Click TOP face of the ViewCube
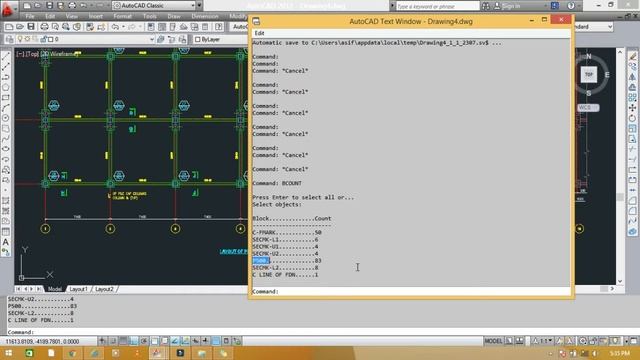640x360 pixels. [589, 74]
